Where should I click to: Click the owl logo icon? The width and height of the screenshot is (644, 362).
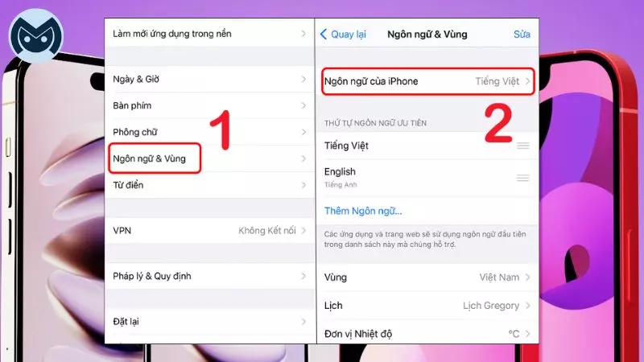point(36,35)
